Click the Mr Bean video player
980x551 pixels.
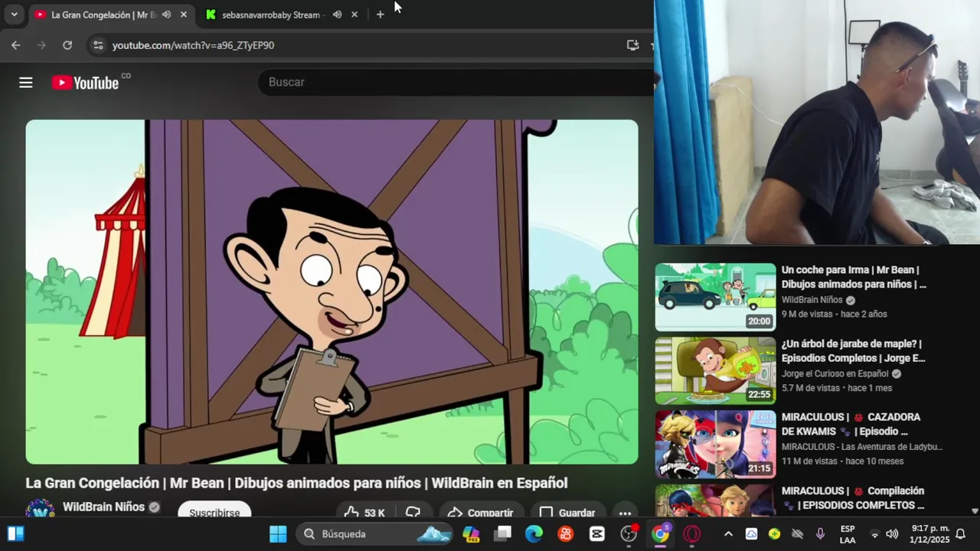tap(332, 292)
